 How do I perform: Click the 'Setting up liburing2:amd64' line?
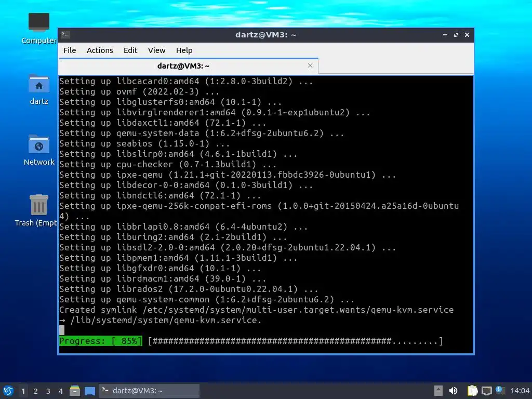tap(172, 237)
